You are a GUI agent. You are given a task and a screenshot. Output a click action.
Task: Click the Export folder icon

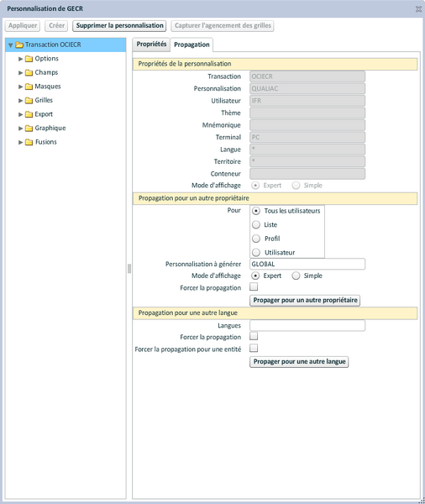tap(29, 114)
